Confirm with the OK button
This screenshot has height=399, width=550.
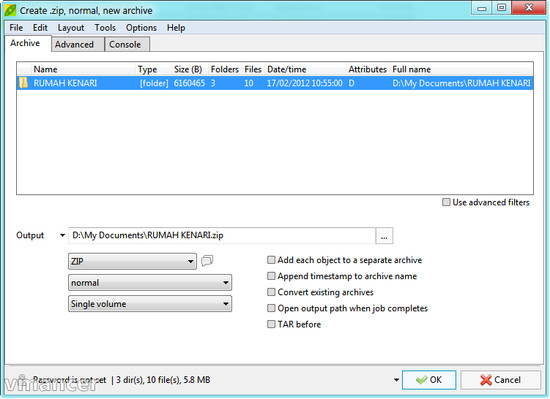tap(429, 380)
